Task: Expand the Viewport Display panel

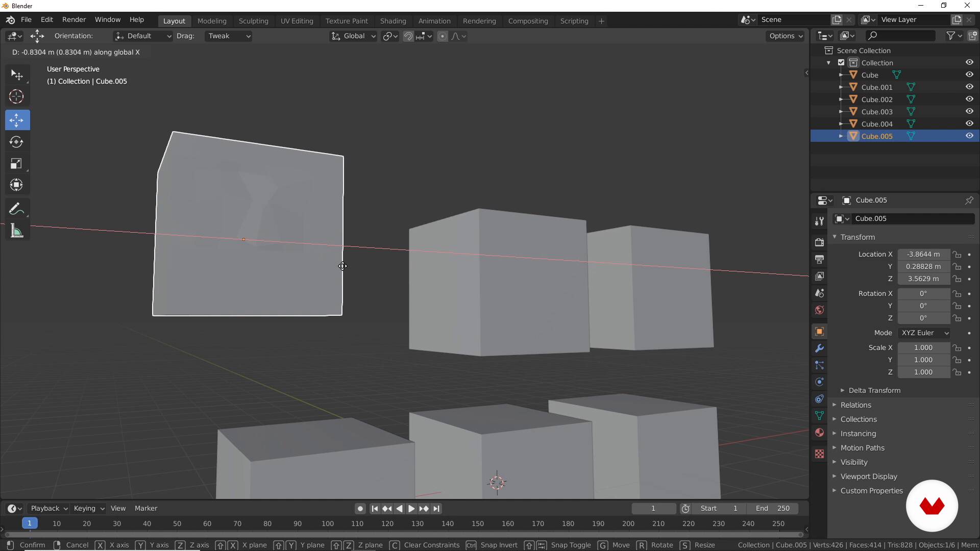Action: coord(868,476)
